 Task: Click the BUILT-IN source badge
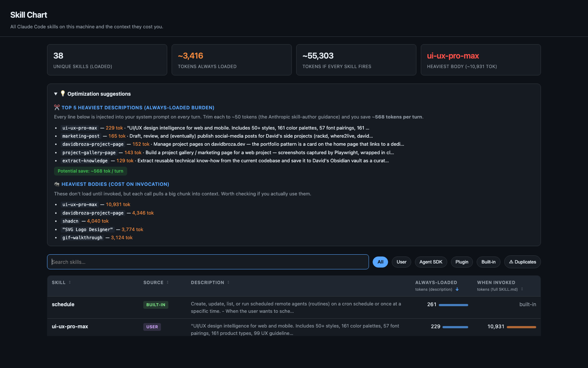(x=156, y=305)
